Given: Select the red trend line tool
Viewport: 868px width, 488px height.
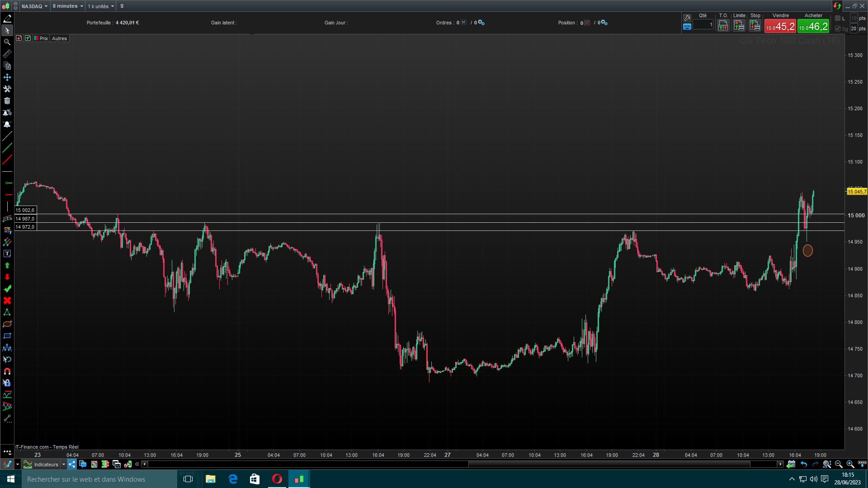Looking at the screenshot, I should tap(7, 160).
